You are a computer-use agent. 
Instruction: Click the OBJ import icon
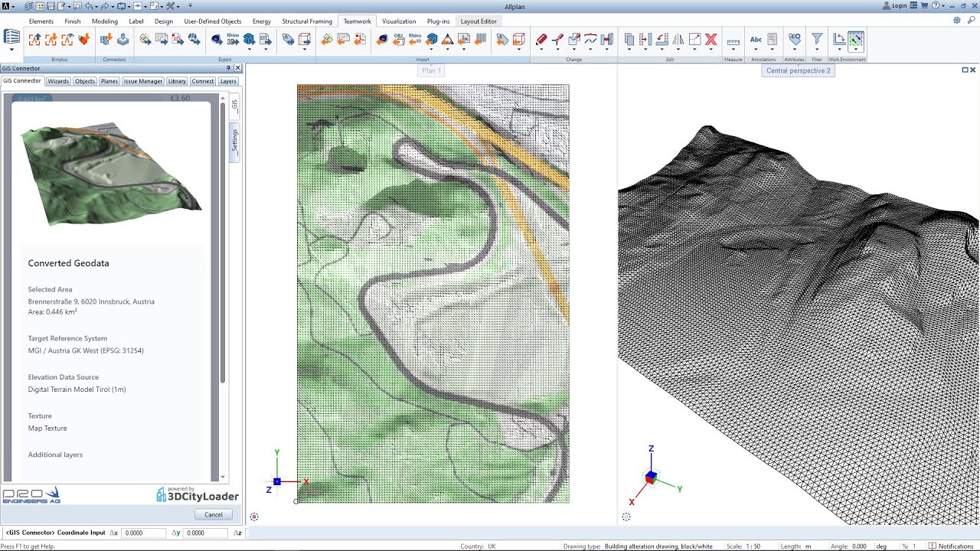(x=398, y=39)
